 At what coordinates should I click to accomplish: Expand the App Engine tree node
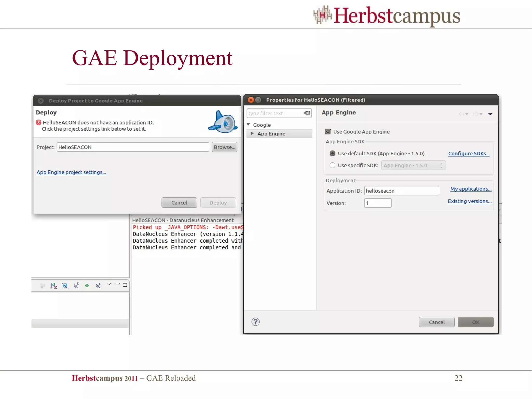[x=252, y=134]
